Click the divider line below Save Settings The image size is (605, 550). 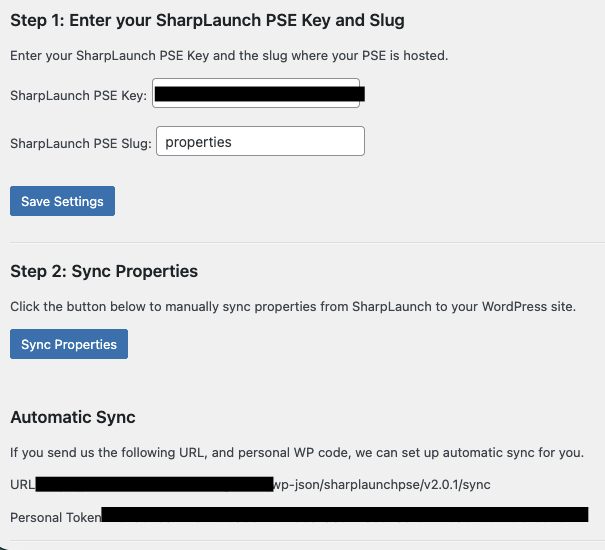(302, 242)
